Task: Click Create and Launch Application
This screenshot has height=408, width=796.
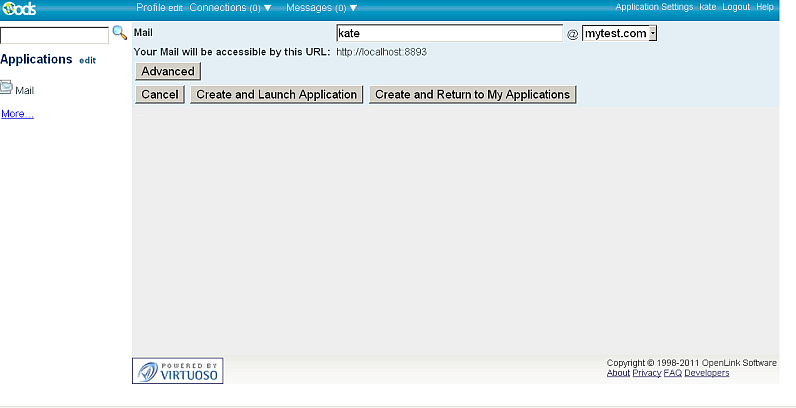Action: point(276,95)
